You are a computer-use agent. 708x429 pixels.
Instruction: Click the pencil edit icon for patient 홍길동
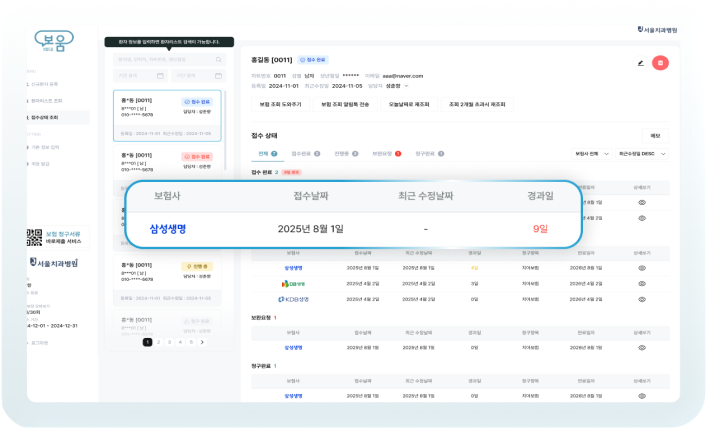[640, 63]
